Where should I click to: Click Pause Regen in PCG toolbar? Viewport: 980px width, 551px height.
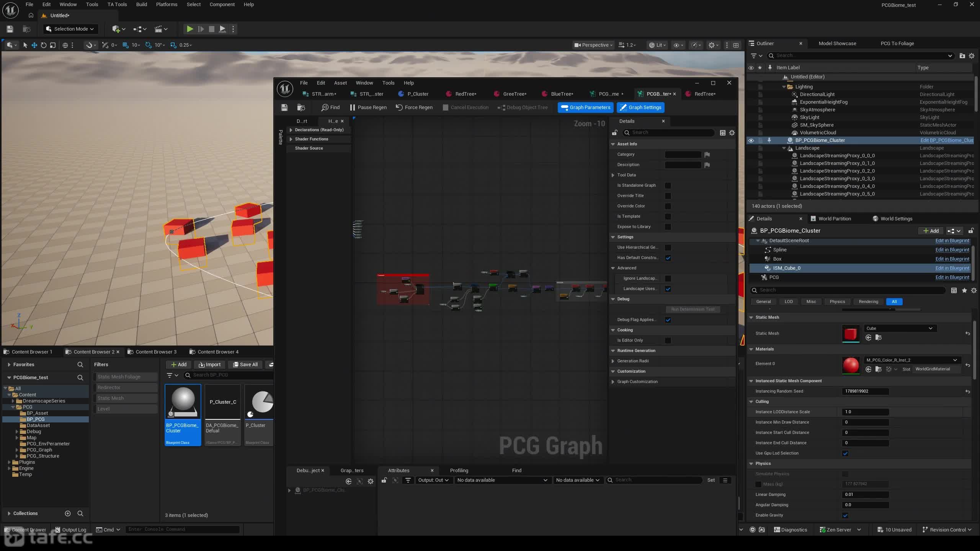367,108
